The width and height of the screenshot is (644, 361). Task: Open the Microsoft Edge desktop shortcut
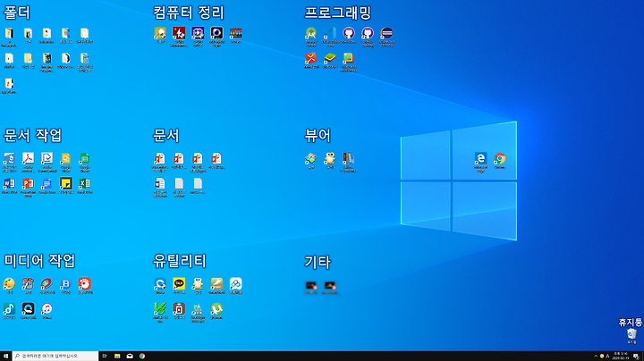click(480, 159)
